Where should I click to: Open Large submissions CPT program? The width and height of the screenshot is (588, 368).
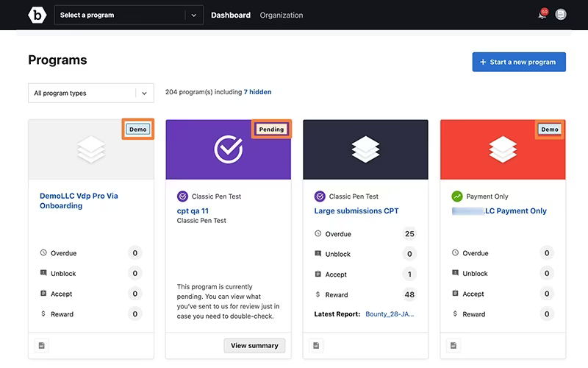356,211
